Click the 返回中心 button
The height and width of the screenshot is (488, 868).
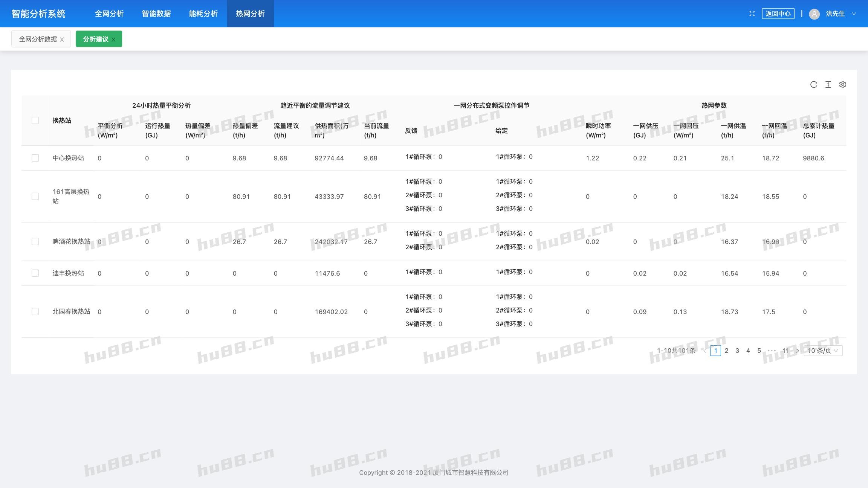(778, 14)
